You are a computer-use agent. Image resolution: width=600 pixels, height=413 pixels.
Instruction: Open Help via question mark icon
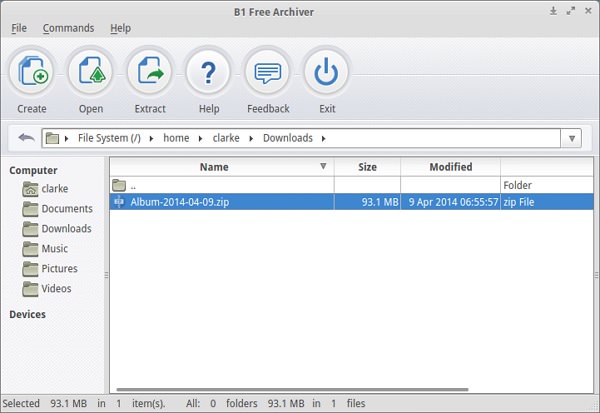tap(209, 72)
